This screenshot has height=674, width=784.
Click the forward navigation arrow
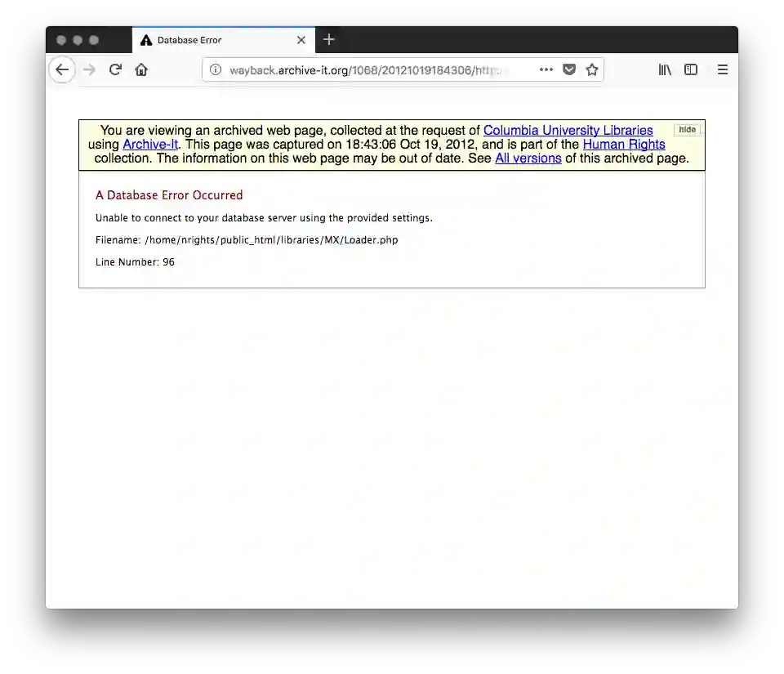point(89,69)
